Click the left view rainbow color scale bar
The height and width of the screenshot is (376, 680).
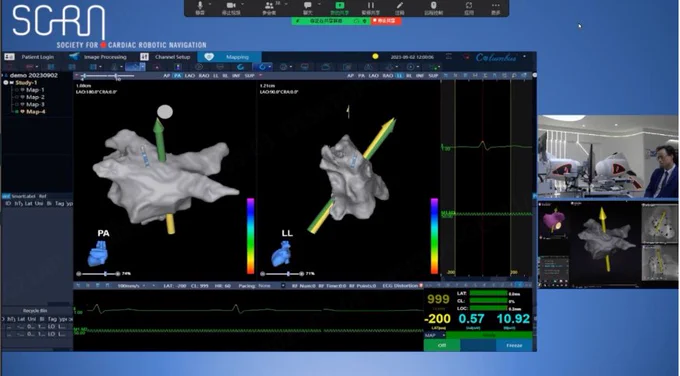pyautogui.click(x=250, y=236)
